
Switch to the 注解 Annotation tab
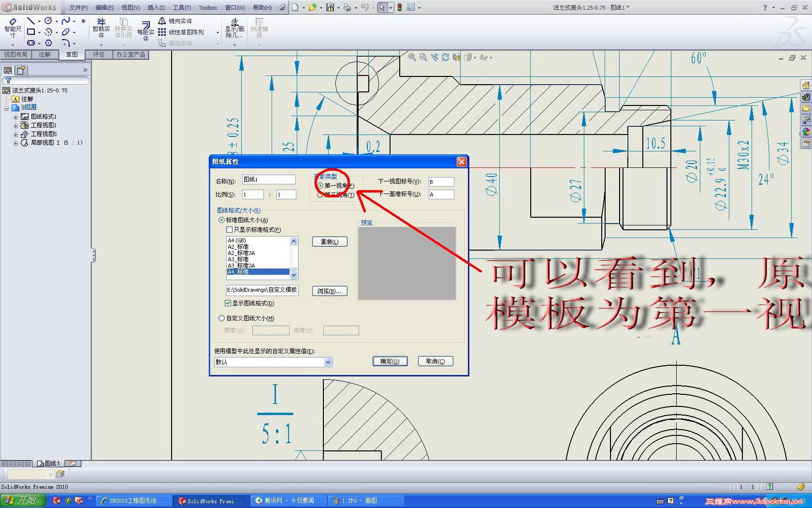tap(44, 55)
